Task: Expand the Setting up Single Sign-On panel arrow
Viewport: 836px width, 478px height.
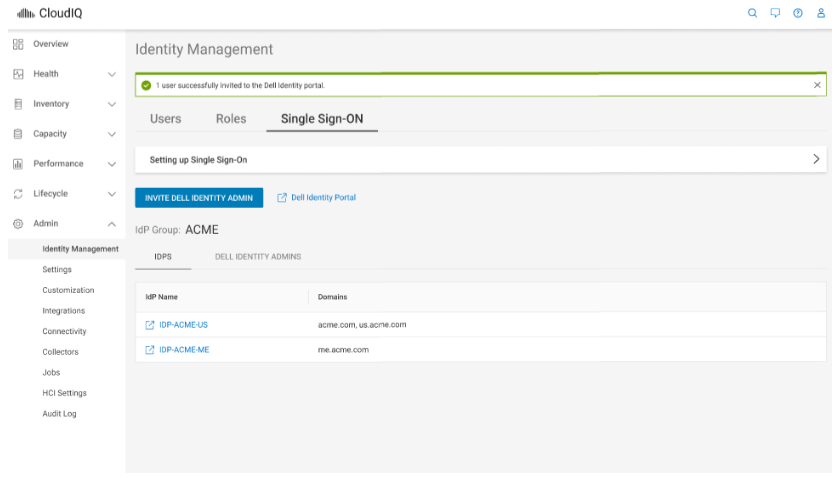Action: (x=816, y=159)
